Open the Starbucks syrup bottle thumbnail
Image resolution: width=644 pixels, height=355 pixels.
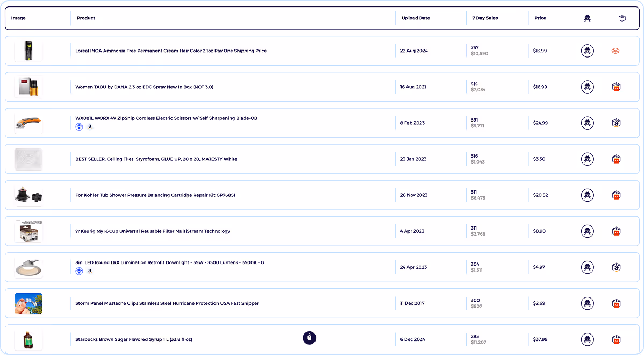[x=28, y=339]
